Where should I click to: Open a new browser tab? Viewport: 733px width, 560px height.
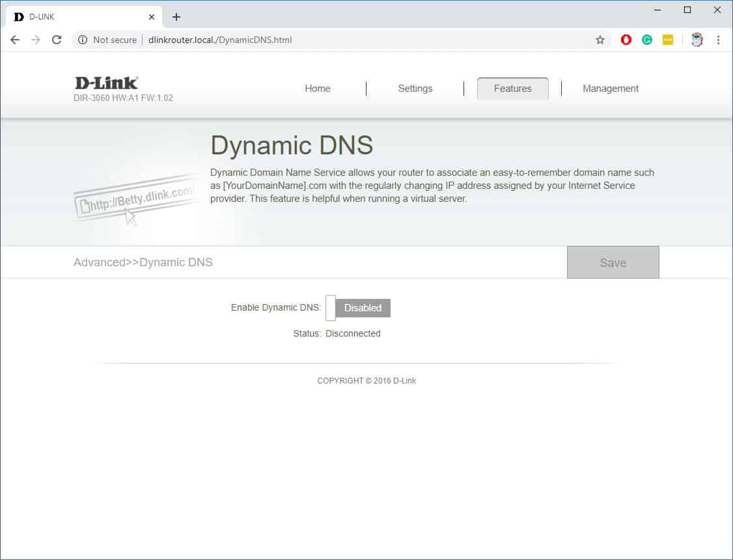pos(176,17)
